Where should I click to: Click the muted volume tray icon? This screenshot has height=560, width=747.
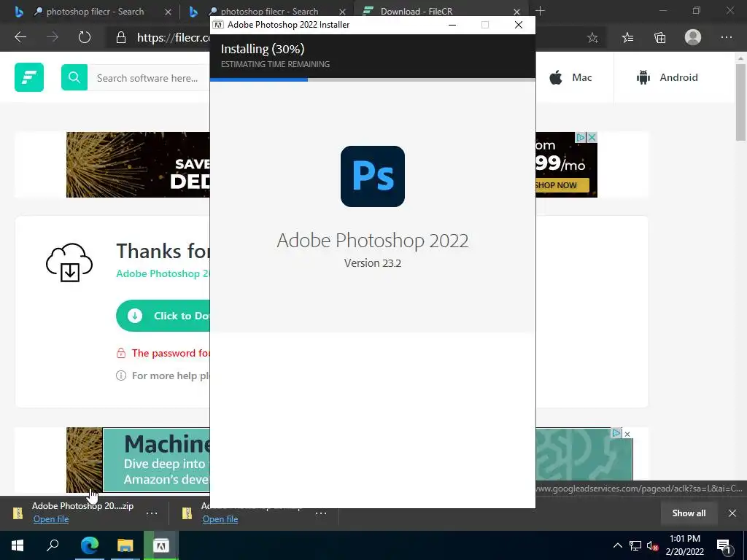click(652, 545)
